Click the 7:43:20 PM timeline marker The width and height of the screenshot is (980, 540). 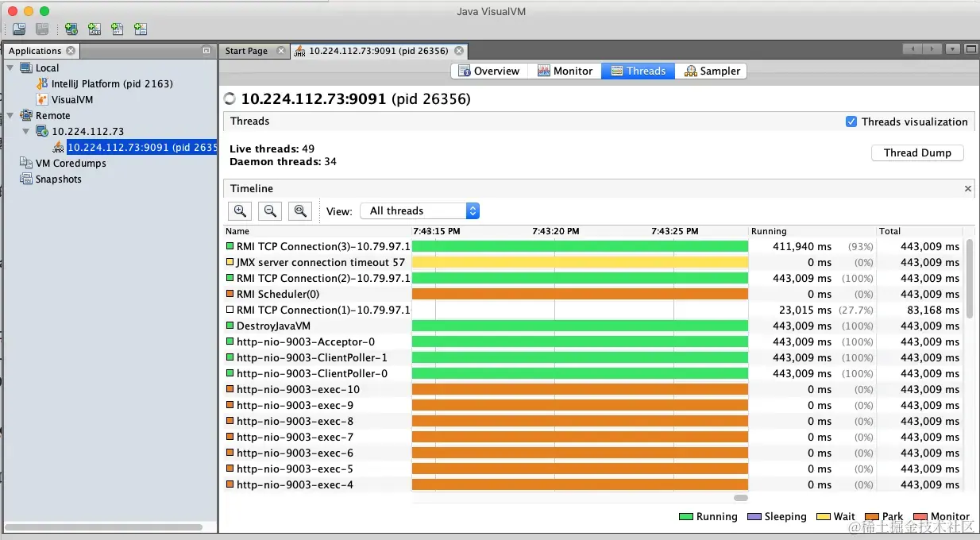point(555,231)
